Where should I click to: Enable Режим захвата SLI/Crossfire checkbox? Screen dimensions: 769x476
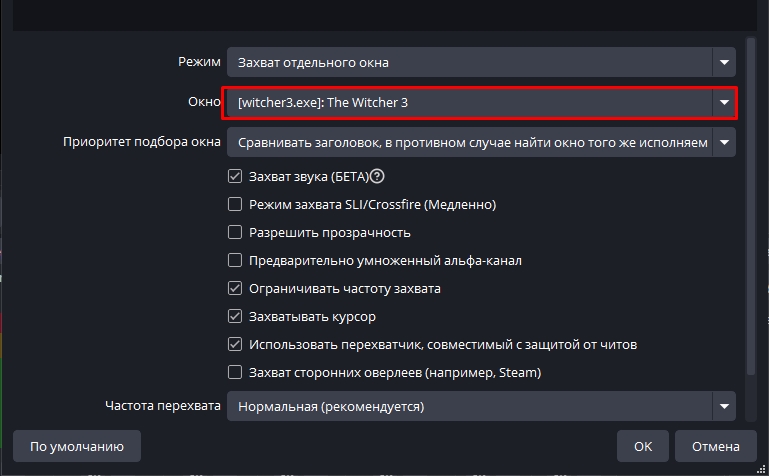pyautogui.click(x=235, y=205)
